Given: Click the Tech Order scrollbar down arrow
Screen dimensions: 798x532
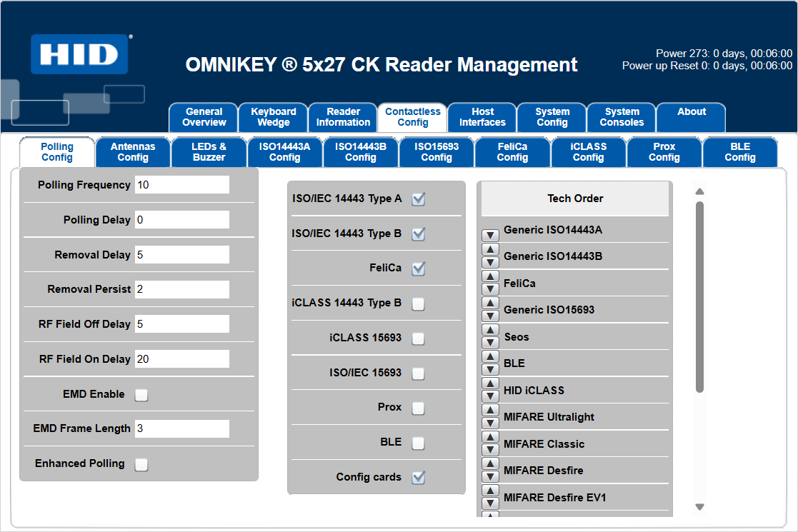Looking at the screenshot, I should pos(700,507).
